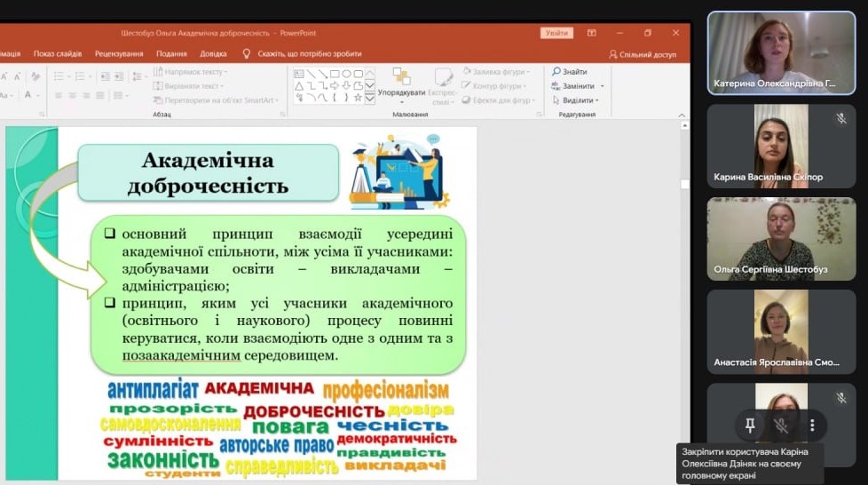Switch to the Рецензування tab
The width and height of the screenshot is (868, 485).
tap(119, 53)
